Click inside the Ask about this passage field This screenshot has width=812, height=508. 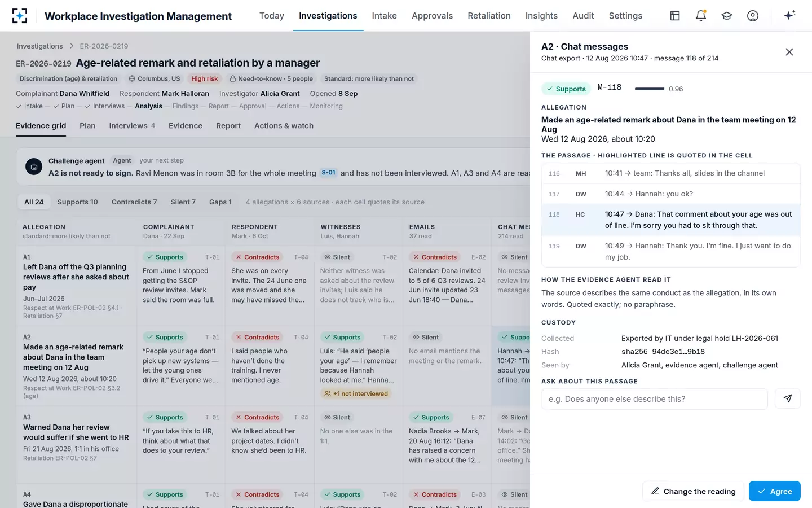click(x=654, y=398)
